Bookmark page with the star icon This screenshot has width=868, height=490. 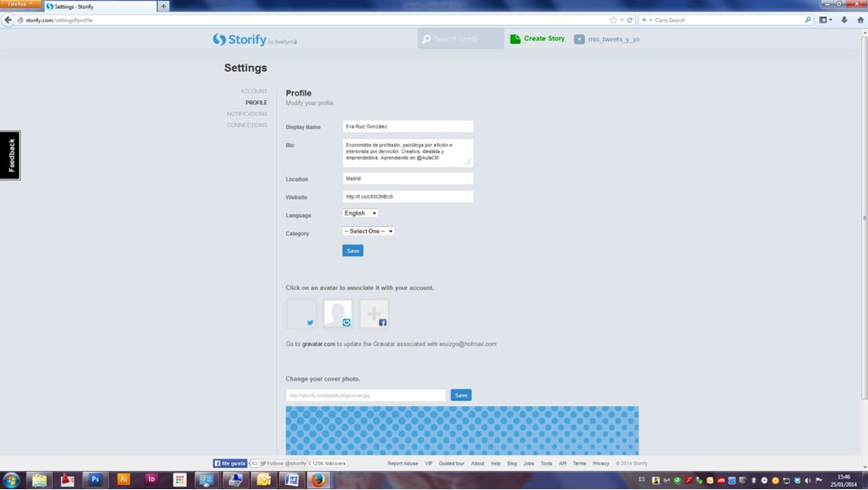pos(613,20)
